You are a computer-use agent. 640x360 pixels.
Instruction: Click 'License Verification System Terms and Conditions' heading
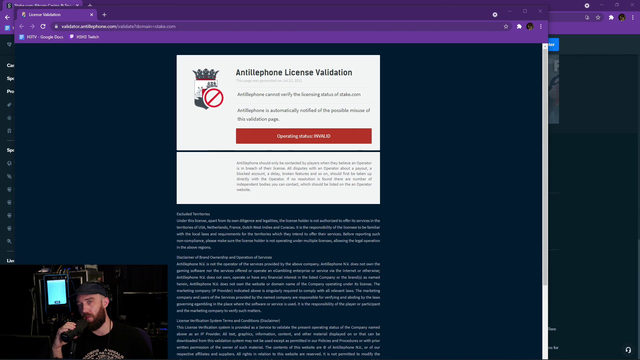[x=228, y=321]
